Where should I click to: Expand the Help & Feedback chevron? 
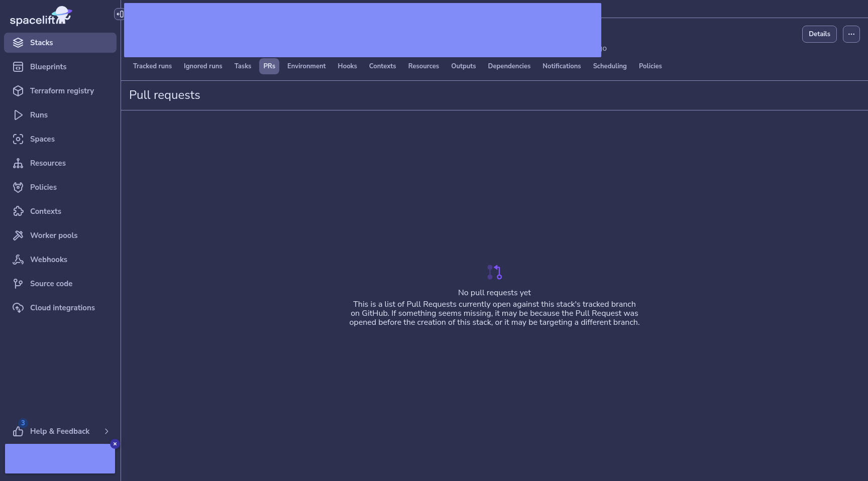[106, 431]
